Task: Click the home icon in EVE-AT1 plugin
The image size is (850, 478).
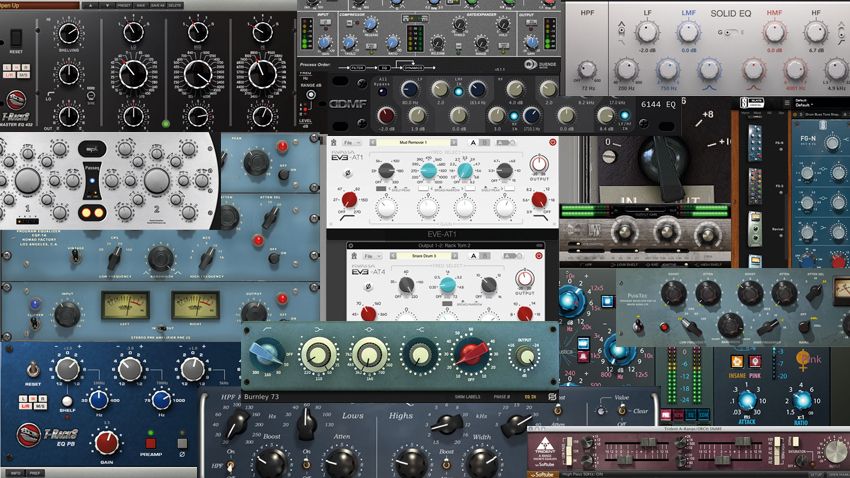Action: coord(334,143)
